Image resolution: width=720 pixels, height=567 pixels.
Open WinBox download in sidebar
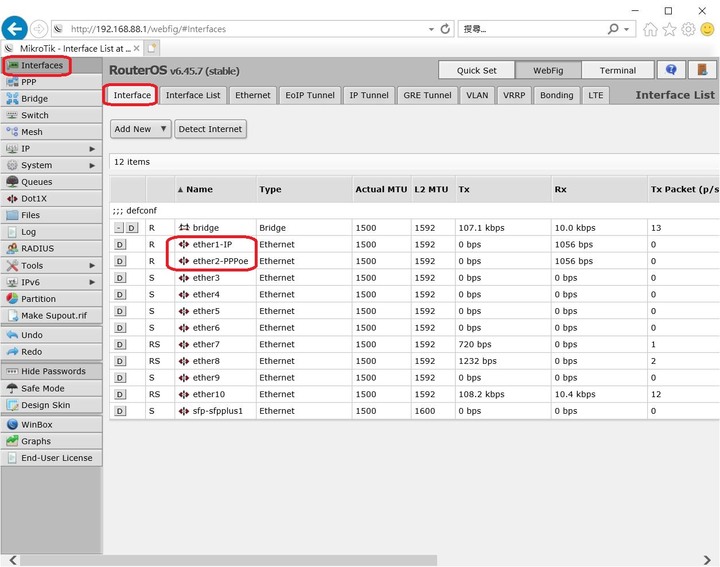(x=51, y=424)
